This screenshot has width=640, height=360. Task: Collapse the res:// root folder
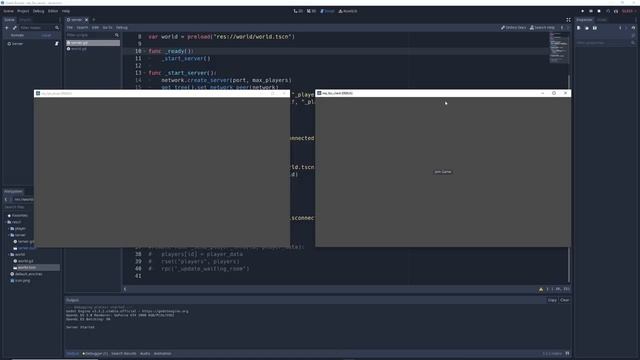pos(5,222)
